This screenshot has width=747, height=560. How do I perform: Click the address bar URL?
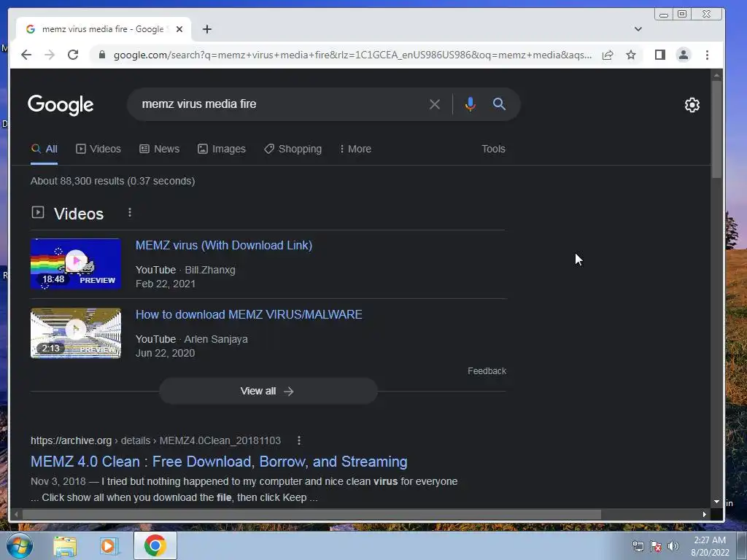coord(352,55)
